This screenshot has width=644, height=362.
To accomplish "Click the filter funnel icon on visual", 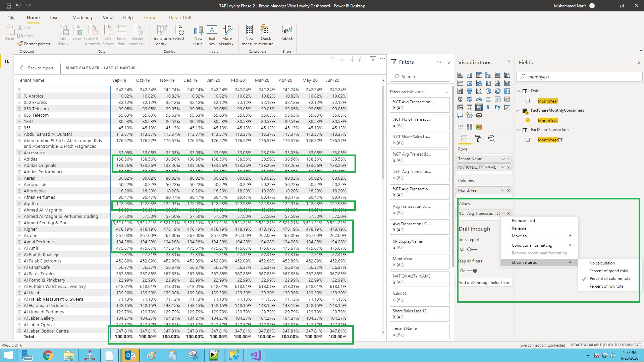I will point(373,59).
